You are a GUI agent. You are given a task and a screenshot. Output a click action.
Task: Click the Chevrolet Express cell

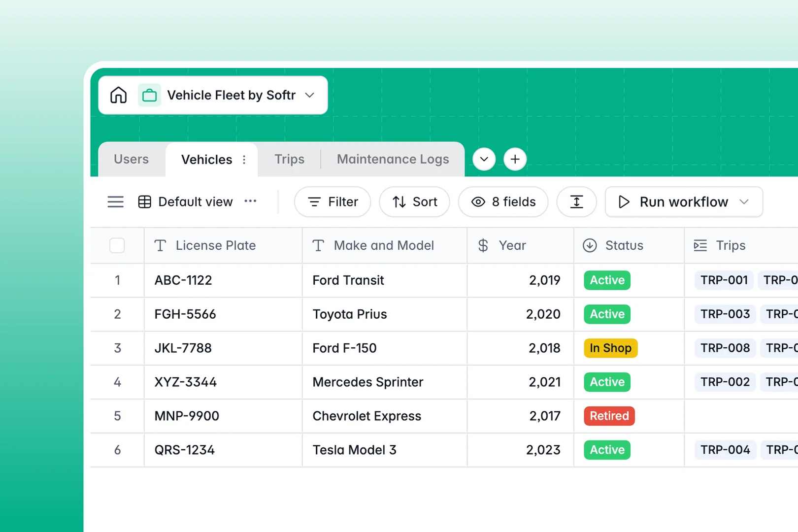tap(385, 416)
